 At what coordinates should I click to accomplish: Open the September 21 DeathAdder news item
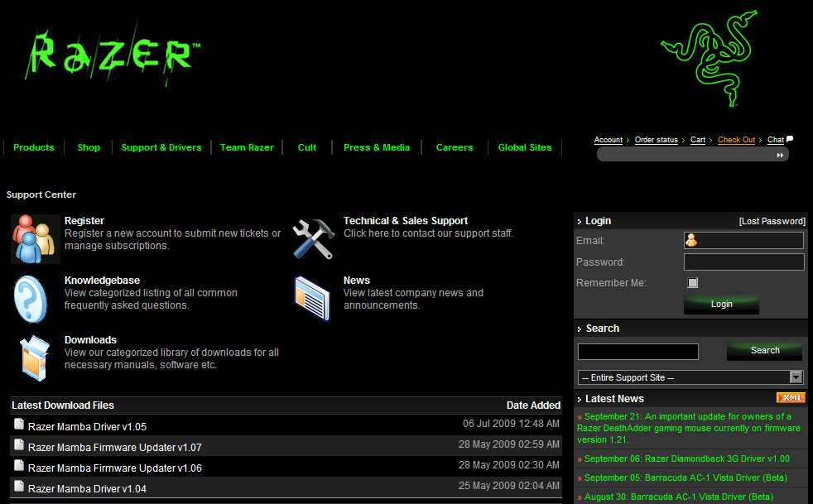pos(689,428)
